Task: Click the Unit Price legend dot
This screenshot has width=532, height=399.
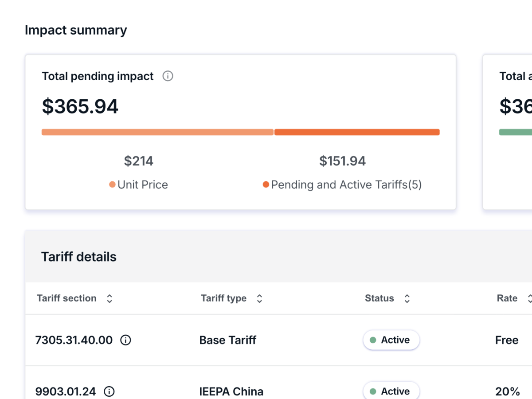Action: tap(112, 184)
